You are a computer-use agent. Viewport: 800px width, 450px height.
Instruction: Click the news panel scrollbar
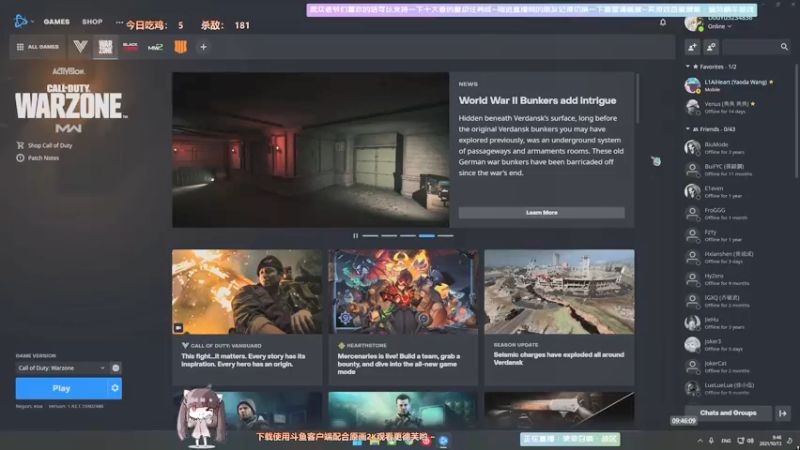tap(637, 98)
